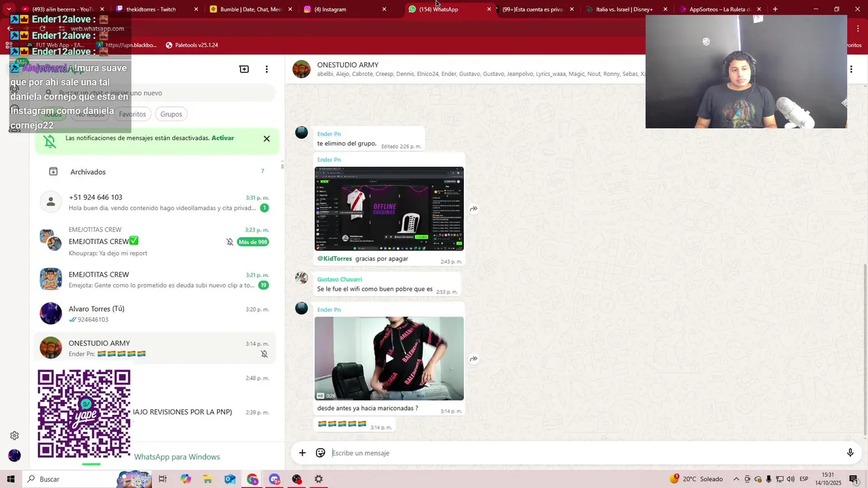The height and width of the screenshot is (488, 868).
Task: Click the 'Más de 998' unread badge
Action: 253,242
